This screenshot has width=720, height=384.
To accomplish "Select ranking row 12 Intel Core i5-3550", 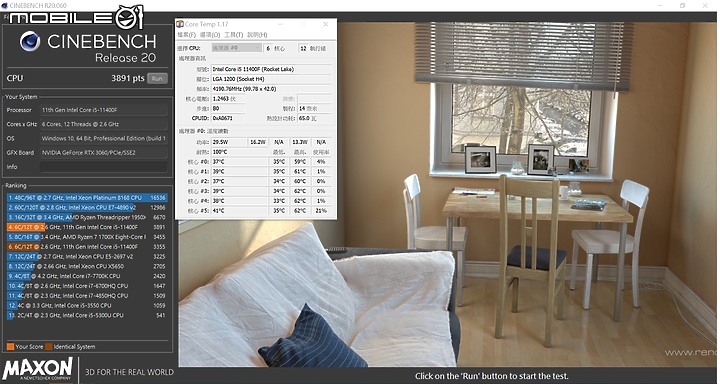I will 87,305.
